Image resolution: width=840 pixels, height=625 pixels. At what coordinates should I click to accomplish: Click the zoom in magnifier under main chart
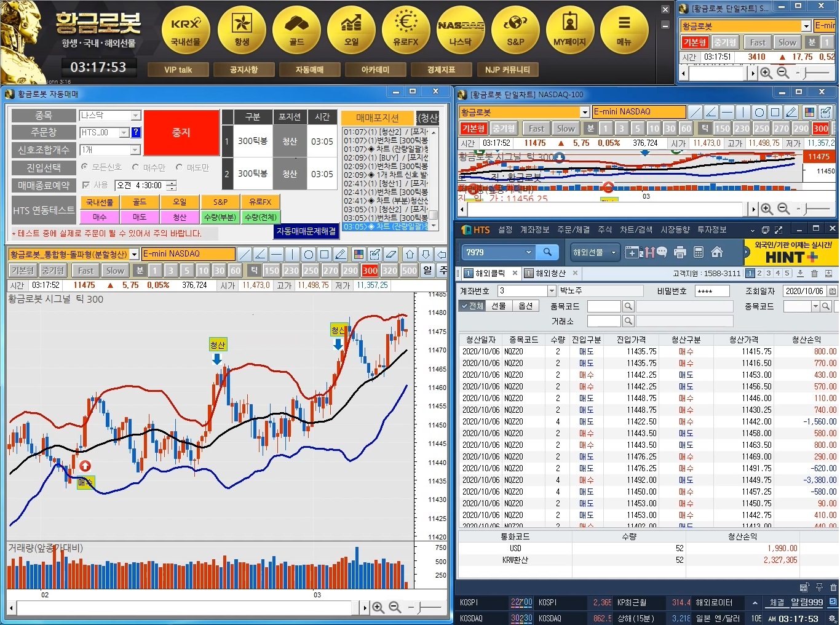click(x=378, y=607)
